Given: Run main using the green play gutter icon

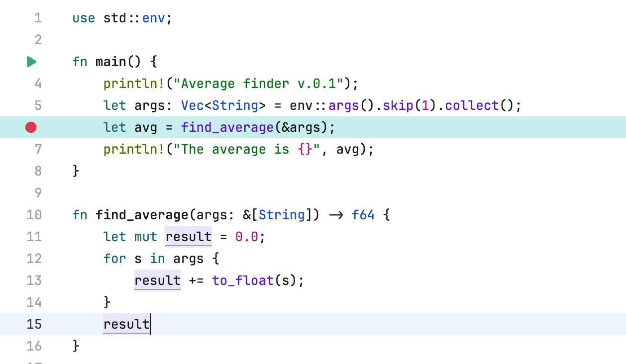Looking at the screenshot, I should pos(31,62).
